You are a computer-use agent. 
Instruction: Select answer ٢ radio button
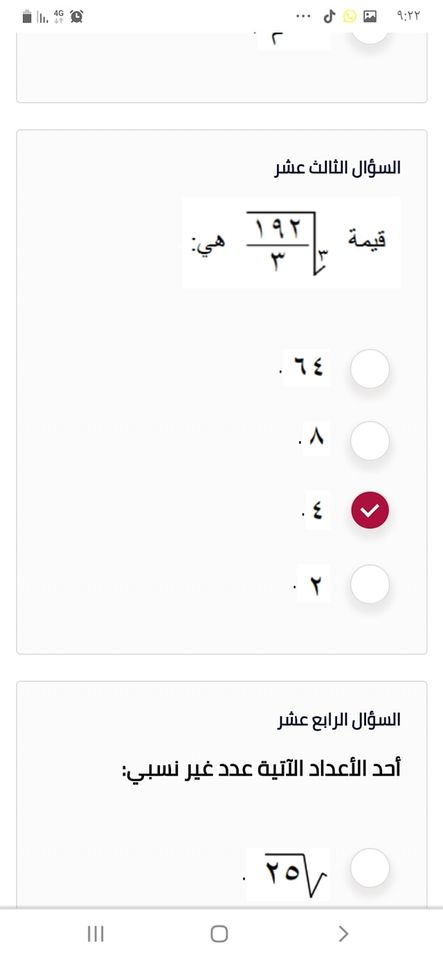tap(370, 584)
